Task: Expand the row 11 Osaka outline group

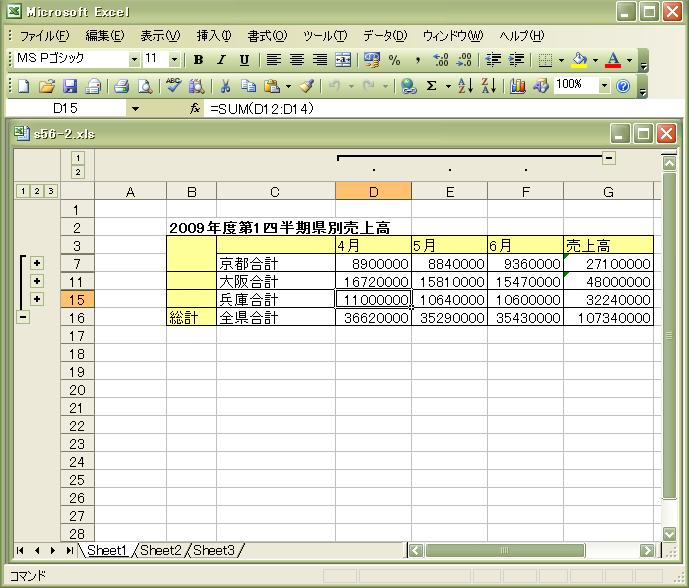Action: [37, 281]
